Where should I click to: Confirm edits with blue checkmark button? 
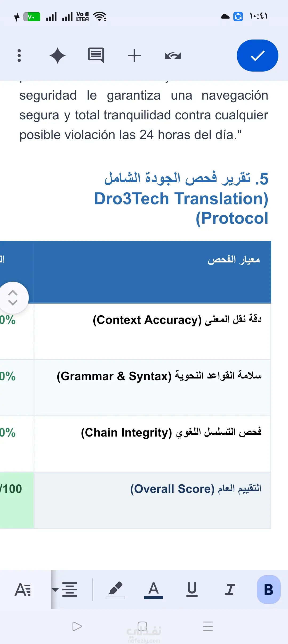click(x=258, y=56)
